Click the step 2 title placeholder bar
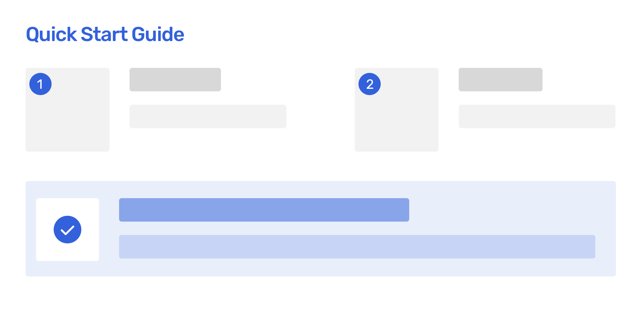The width and height of the screenshot is (644, 310). point(501,80)
